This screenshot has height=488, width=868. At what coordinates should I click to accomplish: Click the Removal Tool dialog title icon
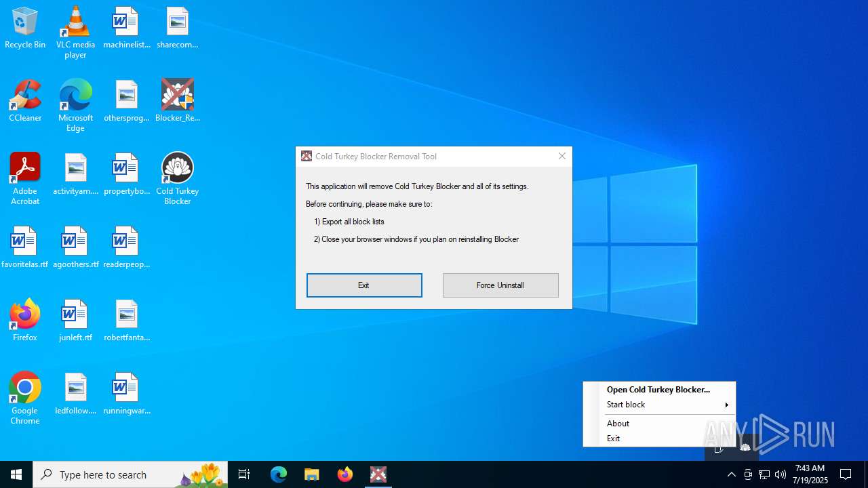pos(307,156)
